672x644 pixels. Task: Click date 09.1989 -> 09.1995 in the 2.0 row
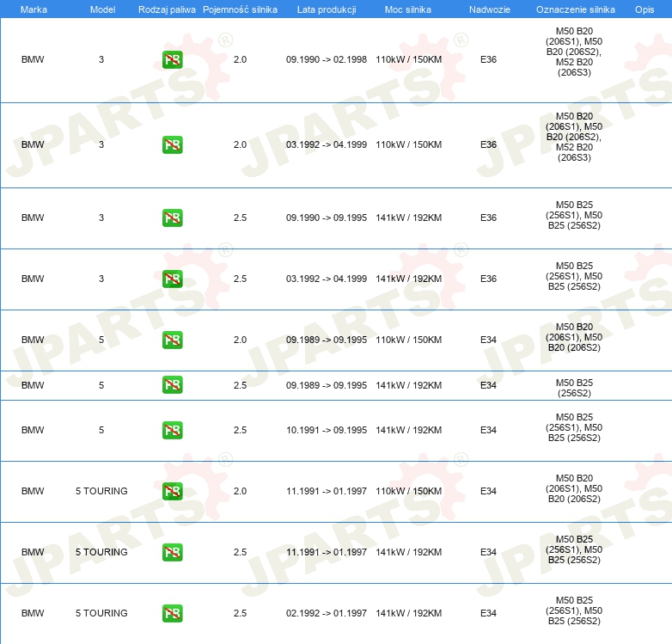point(327,340)
